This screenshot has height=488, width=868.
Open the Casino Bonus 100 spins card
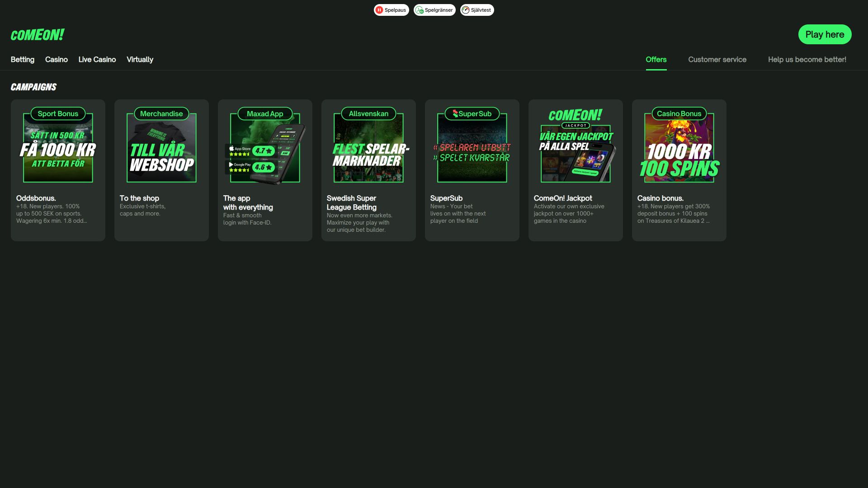tap(679, 170)
